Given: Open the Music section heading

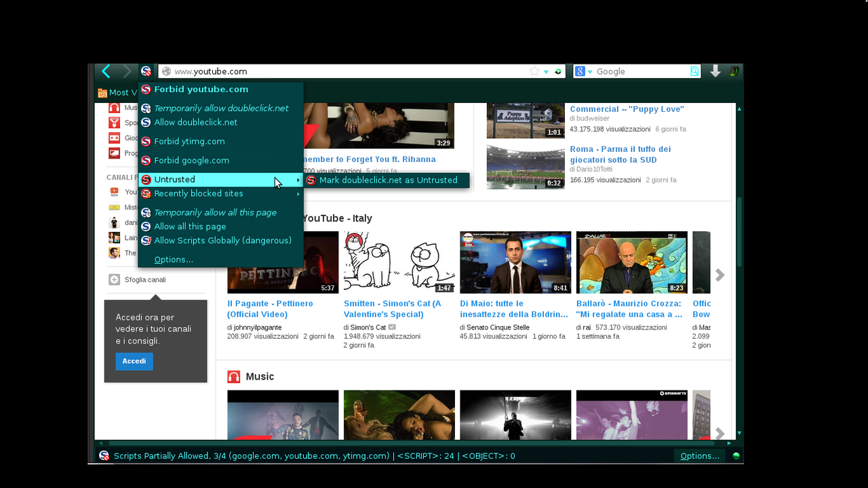Looking at the screenshot, I should click(x=260, y=377).
